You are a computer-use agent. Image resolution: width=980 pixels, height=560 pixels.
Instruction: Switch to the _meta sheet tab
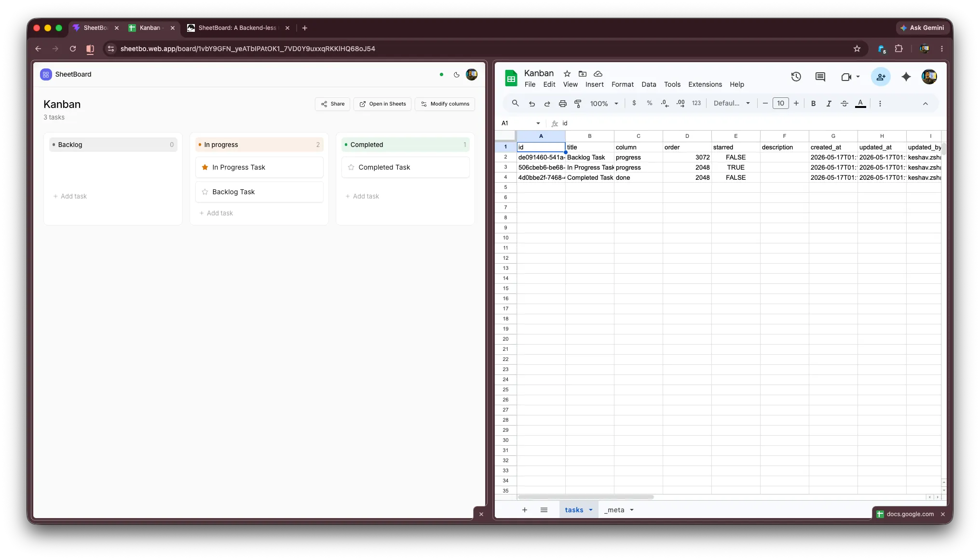(x=615, y=510)
